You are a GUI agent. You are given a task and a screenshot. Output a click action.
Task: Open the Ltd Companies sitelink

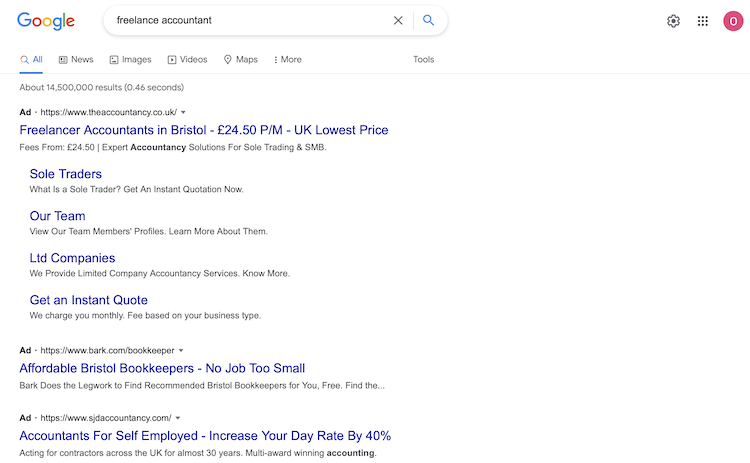[72, 258]
